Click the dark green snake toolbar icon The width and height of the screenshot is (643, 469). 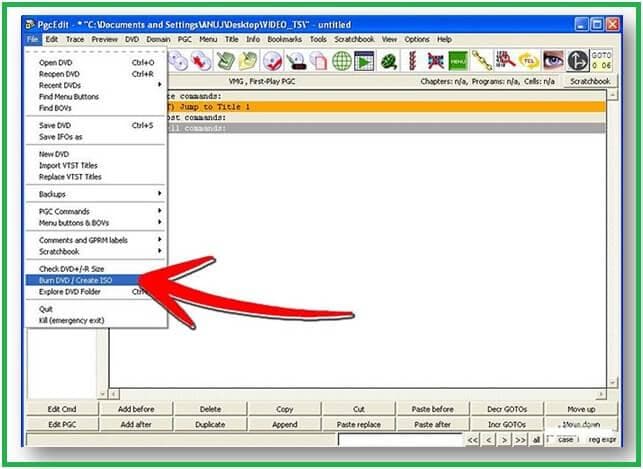389,61
